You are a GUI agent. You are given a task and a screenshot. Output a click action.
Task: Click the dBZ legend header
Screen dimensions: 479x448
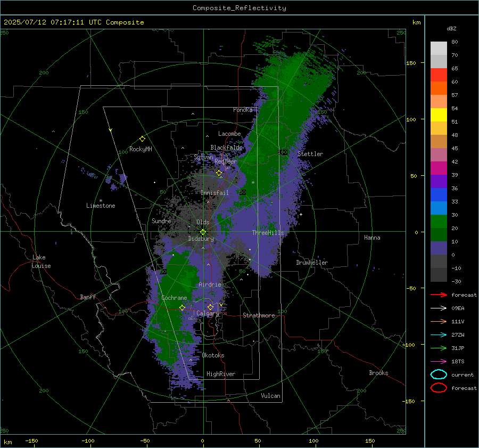pyautogui.click(x=451, y=29)
